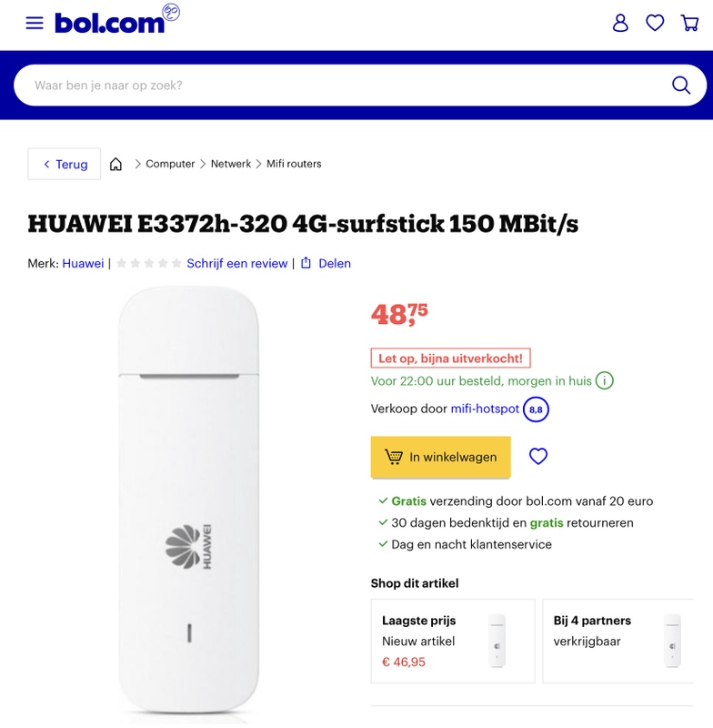Click the search magnifier icon
This screenshot has width=713, height=728.
681,86
